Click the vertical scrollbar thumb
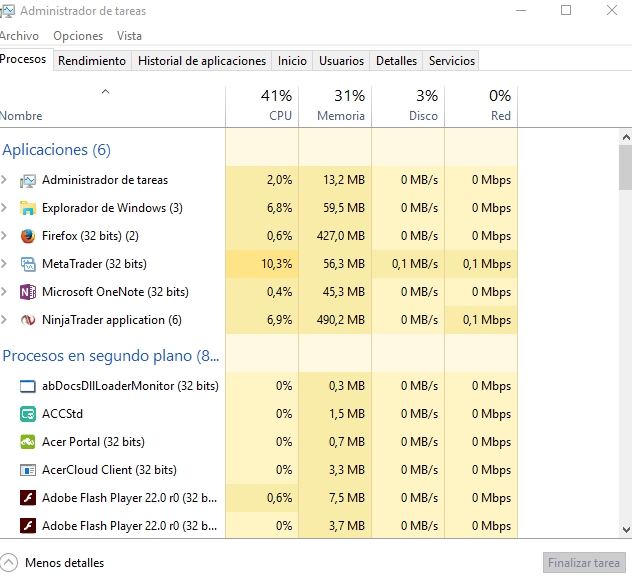The image size is (632, 580). click(x=626, y=167)
